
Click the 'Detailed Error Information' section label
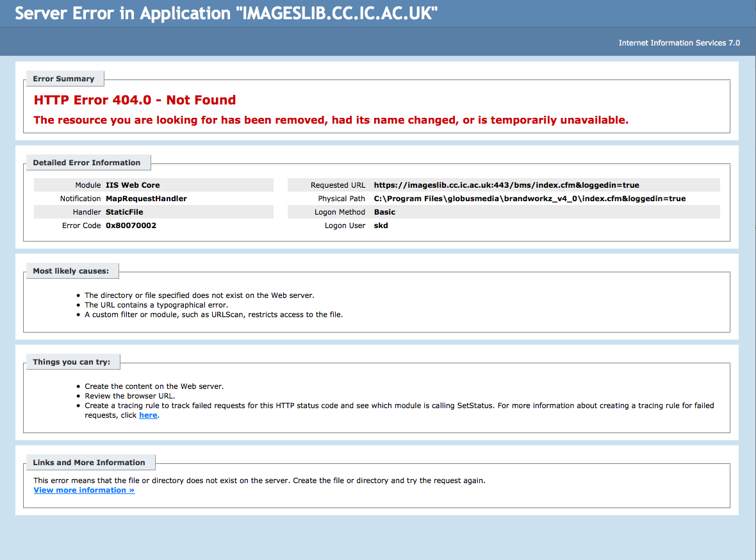click(x=86, y=163)
